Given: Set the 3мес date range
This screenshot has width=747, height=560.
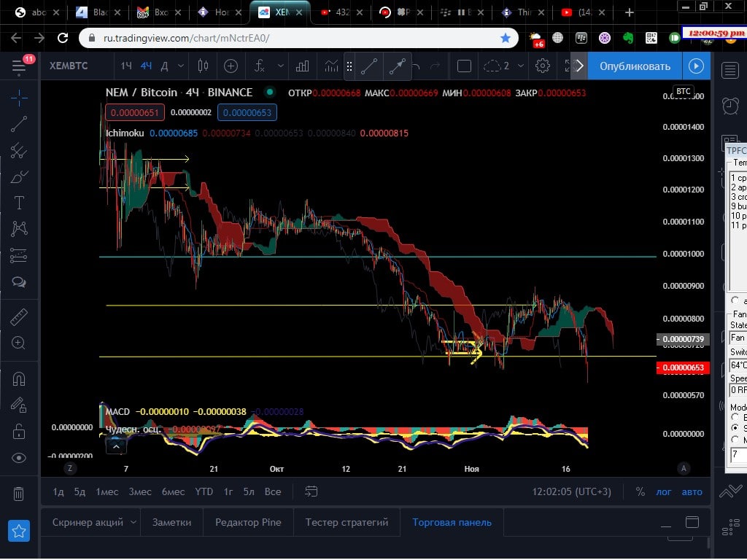Looking at the screenshot, I should tap(140, 491).
